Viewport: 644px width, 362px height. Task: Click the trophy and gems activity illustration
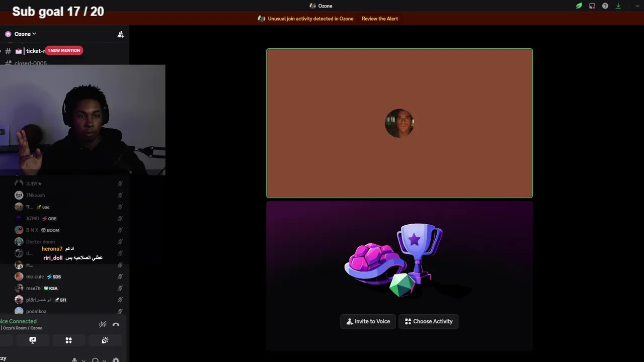(394, 260)
